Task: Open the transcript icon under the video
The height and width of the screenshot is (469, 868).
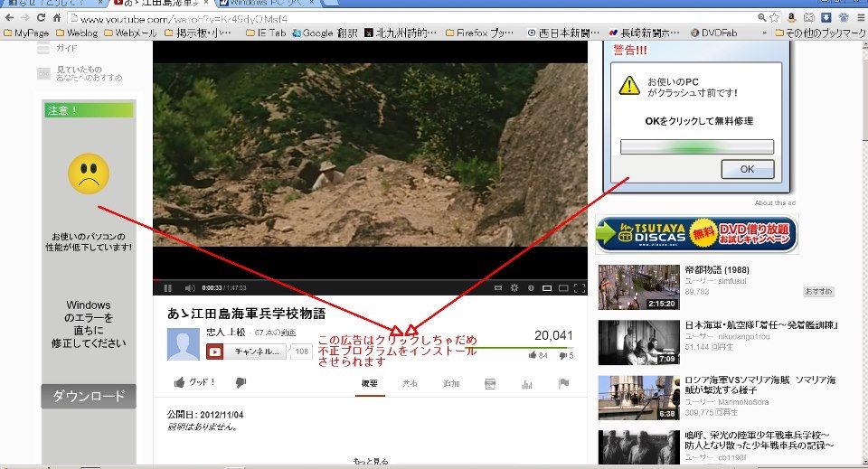Action: tap(490, 384)
